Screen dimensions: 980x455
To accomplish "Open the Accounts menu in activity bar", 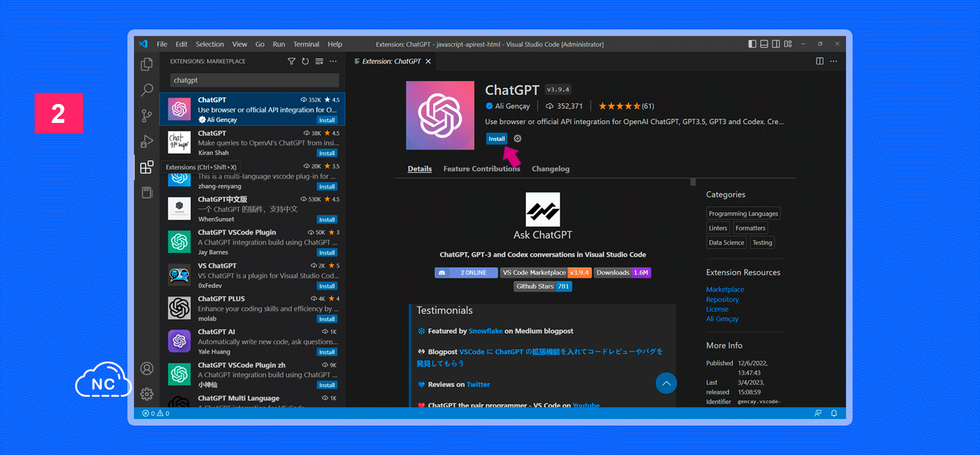I will [147, 369].
